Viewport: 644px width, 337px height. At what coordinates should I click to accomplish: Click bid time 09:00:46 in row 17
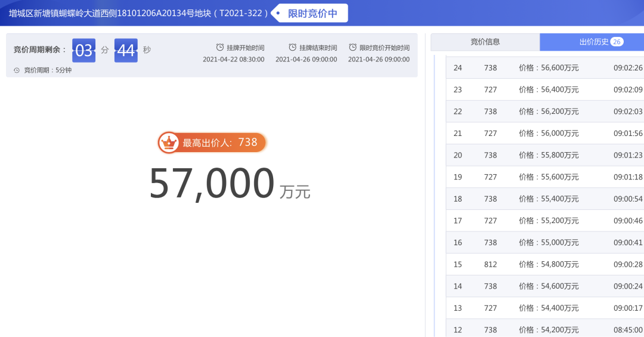click(x=628, y=220)
